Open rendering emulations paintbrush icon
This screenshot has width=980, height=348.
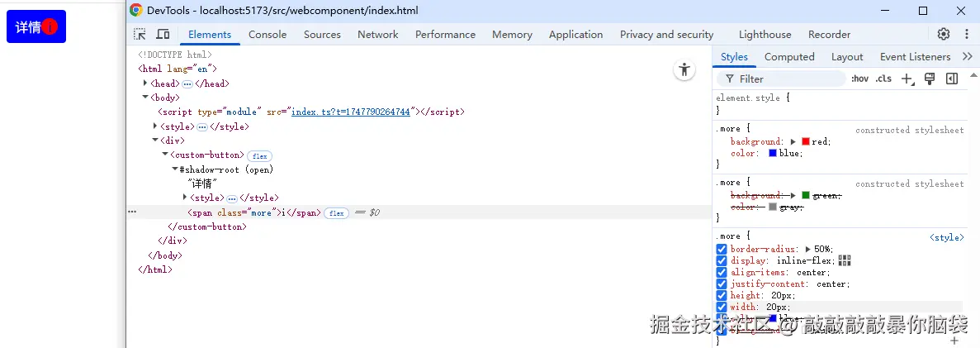(930, 79)
